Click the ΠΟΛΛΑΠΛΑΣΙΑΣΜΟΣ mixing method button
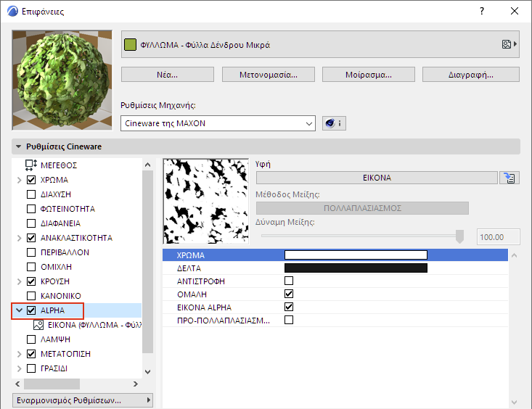Viewport: 532px width, 409px height. [x=362, y=208]
